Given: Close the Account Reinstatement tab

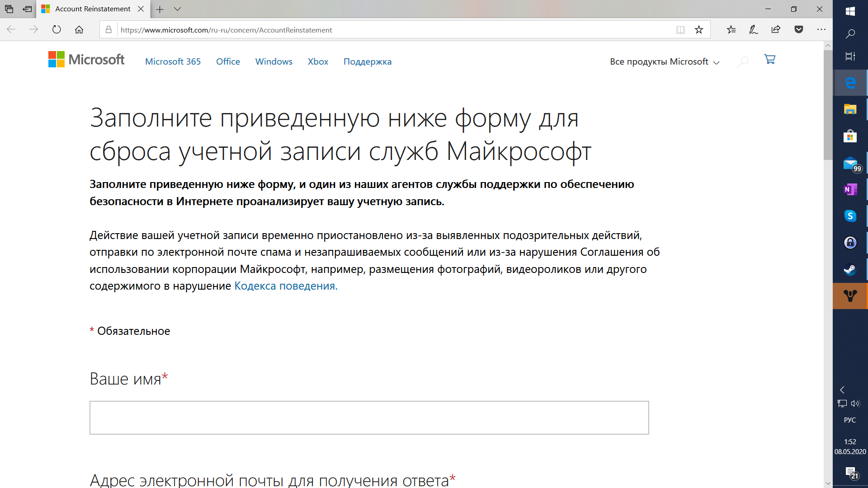Looking at the screenshot, I should point(141,9).
